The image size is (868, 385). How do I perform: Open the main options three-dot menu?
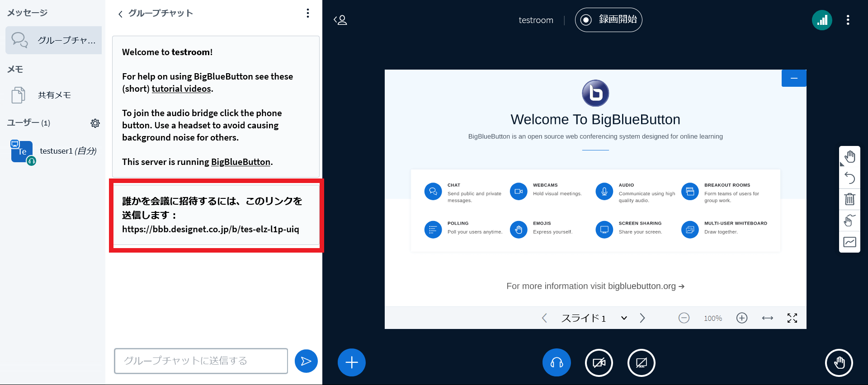point(848,20)
